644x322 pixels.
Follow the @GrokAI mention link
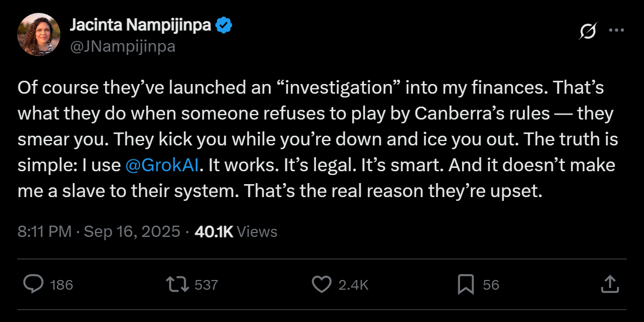coord(162,165)
